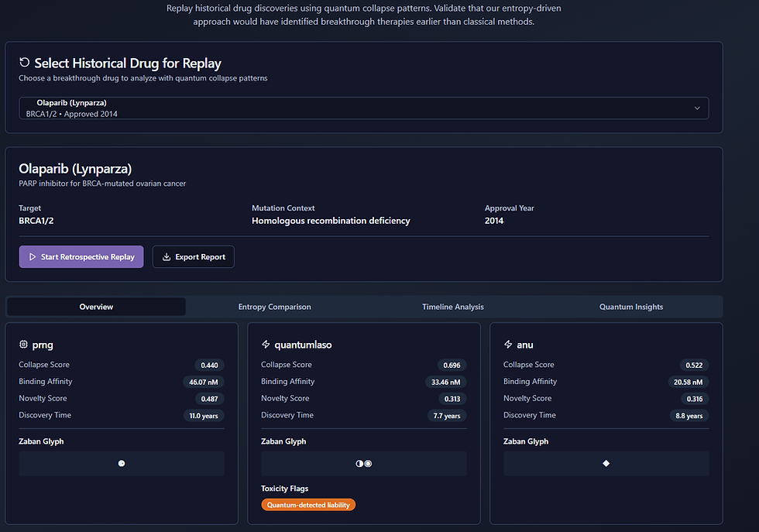This screenshot has height=532, width=759.
Task: Click the Olaparib (Lynparza) heading
Action: coord(75,169)
